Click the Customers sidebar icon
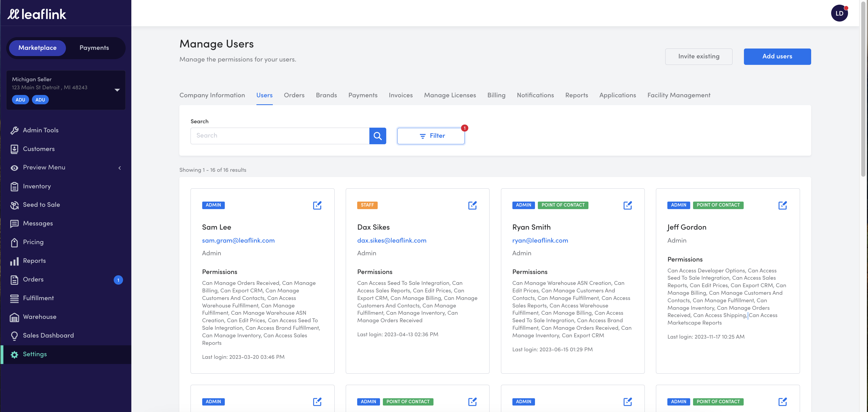The image size is (868, 412). point(15,149)
